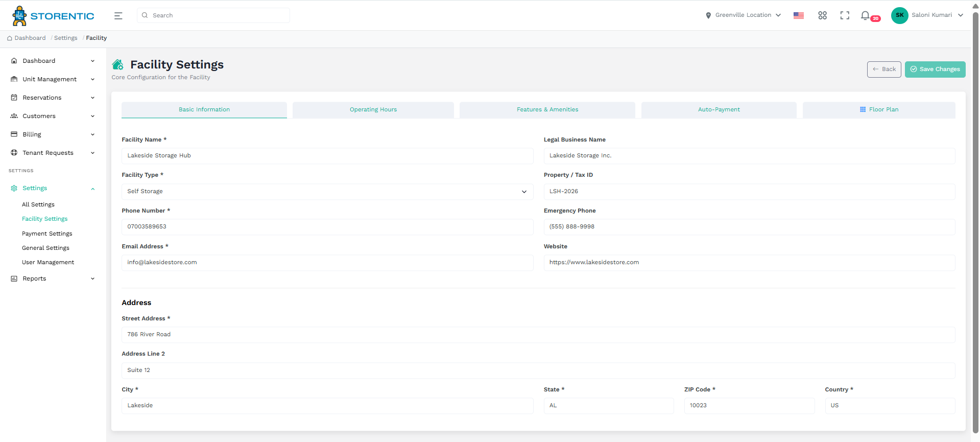Toggle the sidebar hamburger menu icon
Viewport: 980px width, 442px height.
pyautogui.click(x=118, y=16)
